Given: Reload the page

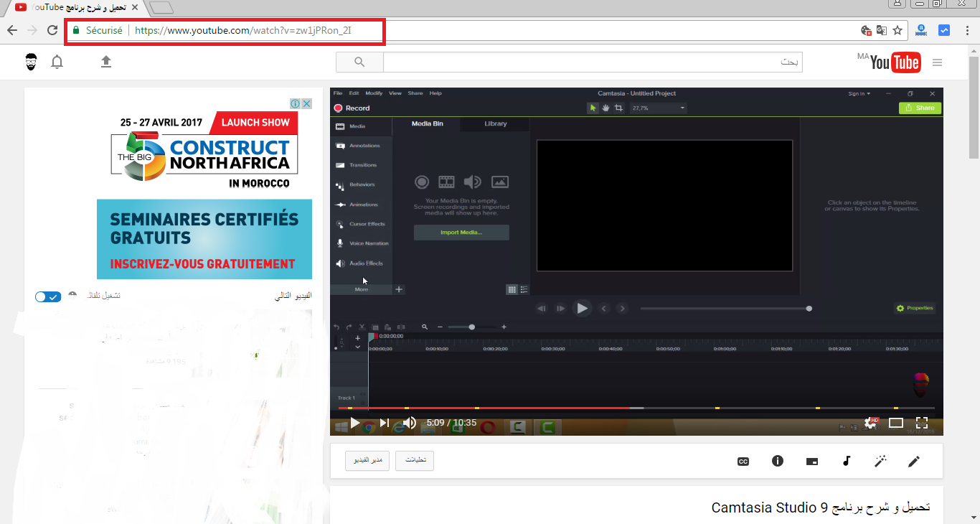Looking at the screenshot, I should coord(52,30).
